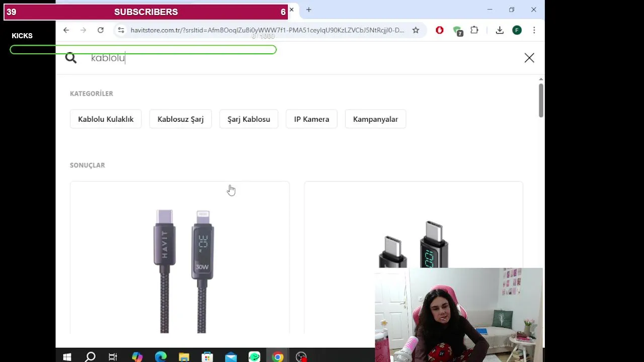This screenshot has height=362, width=644.
Task: Go back to the previous page
Action: pyautogui.click(x=66, y=30)
